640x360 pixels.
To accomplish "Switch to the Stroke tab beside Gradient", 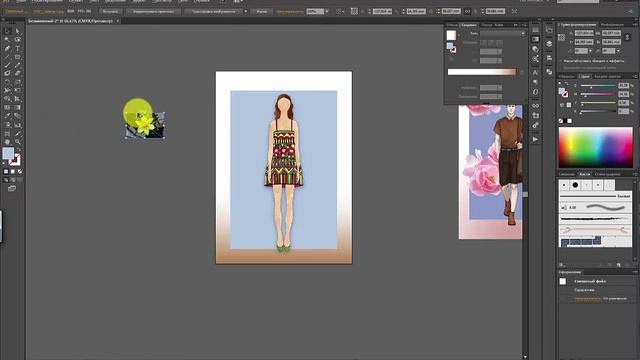I will (452, 25).
